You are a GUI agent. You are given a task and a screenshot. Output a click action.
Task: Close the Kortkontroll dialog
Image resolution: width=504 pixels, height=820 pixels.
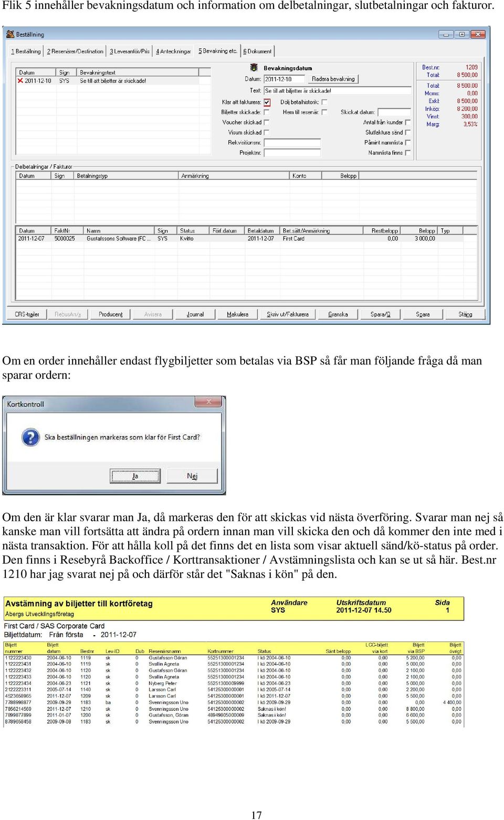(208, 402)
